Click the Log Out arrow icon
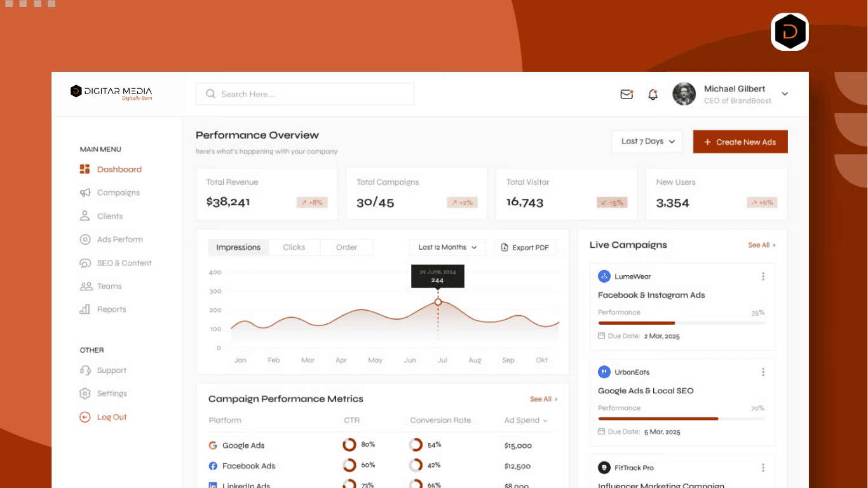Image resolution: width=868 pixels, height=488 pixels. [85, 417]
